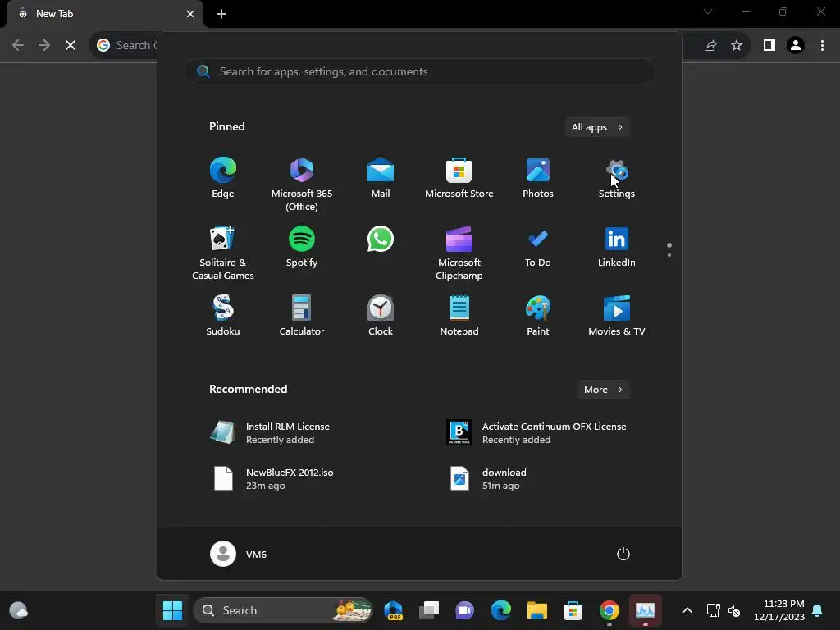This screenshot has height=630, width=840.
Task: Click the taskbar Search box
Action: click(282, 610)
